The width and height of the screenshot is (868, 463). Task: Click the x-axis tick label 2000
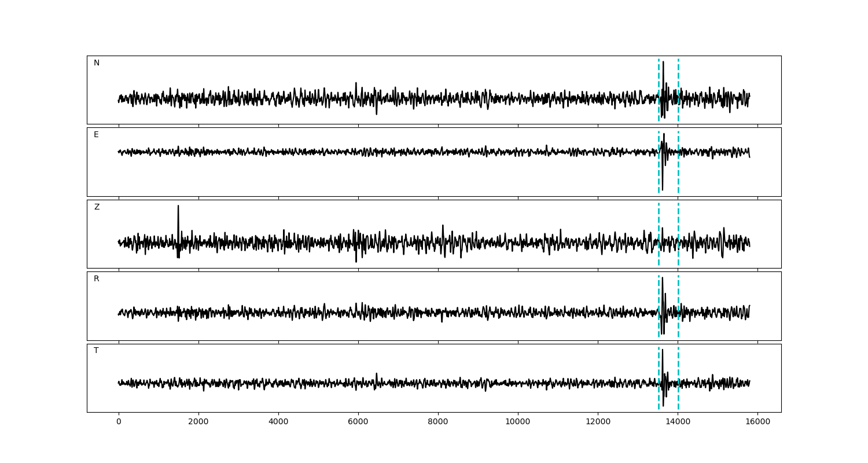click(x=198, y=422)
